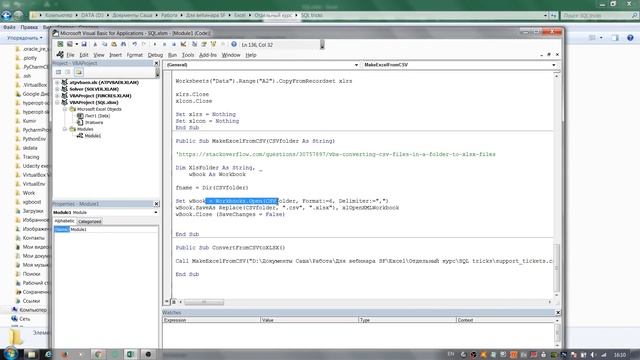Click code window horizontal scrollbar thumb
Screen dimensions: 640x360
204,302
